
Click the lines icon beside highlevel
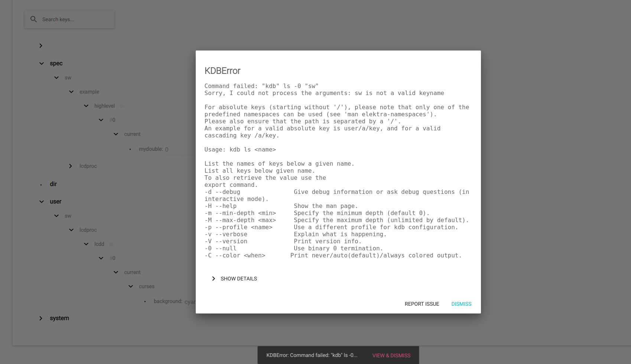click(122, 106)
